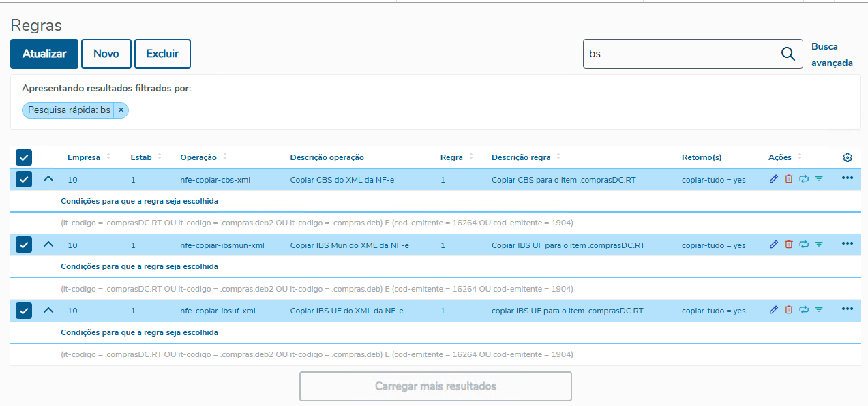Collapse the nfe-copiar-cbs-xml row details
868x406 pixels.
tap(48, 179)
